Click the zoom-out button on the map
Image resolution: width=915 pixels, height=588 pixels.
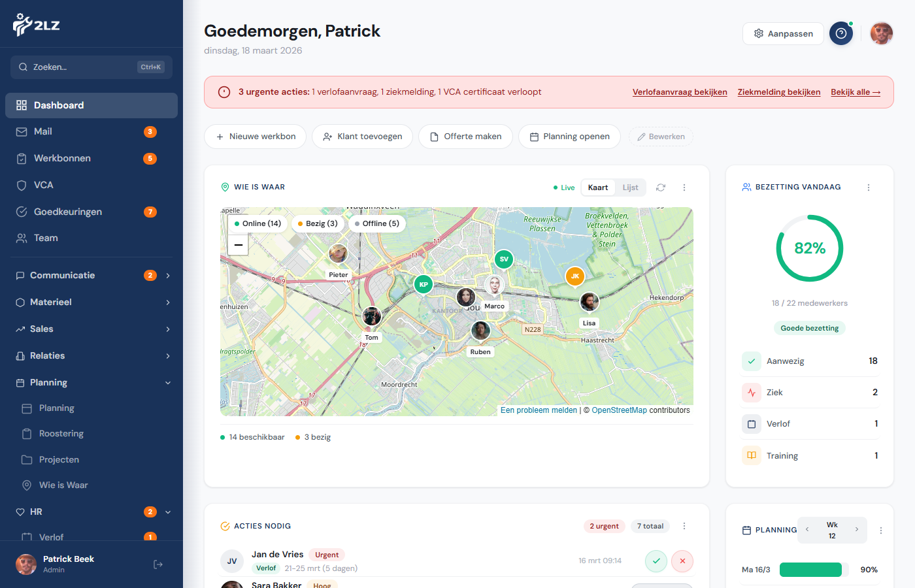pos(238,245)
